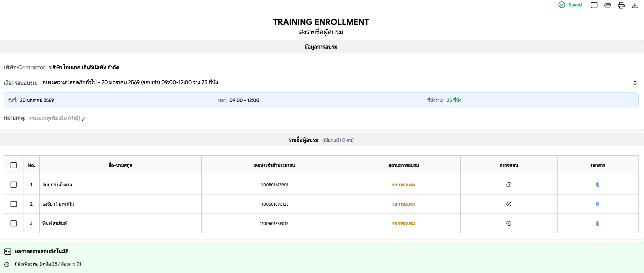
Task: Click the pencil edit icon beside หมายเหตุ
Action: pos(84,119)
